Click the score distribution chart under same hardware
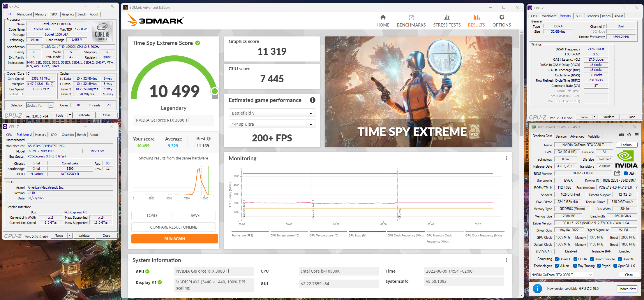 [174, 182]
